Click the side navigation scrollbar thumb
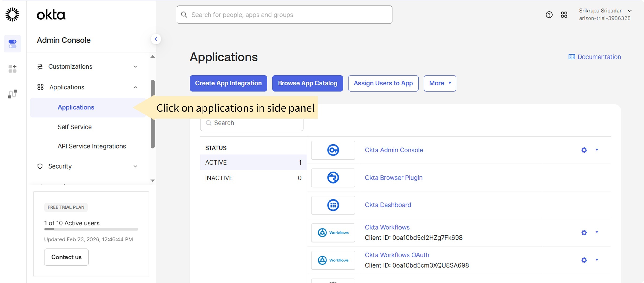The height and width of the screenshot is (283, 644). pyautogui.click(x=153, y=135)
